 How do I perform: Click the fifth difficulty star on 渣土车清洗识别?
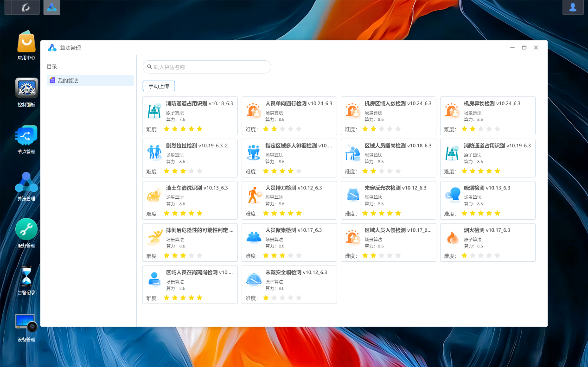[199, 213]
